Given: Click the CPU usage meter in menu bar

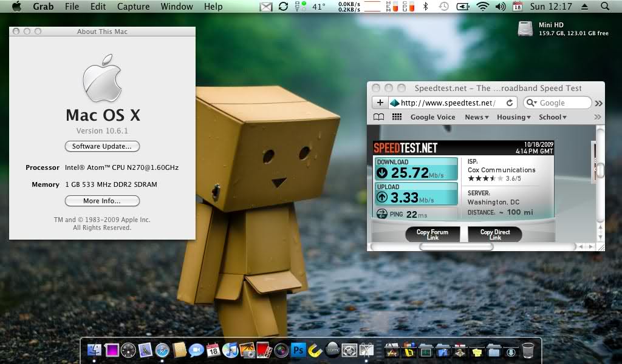Looking at the screenshot, I should point(409,6).
